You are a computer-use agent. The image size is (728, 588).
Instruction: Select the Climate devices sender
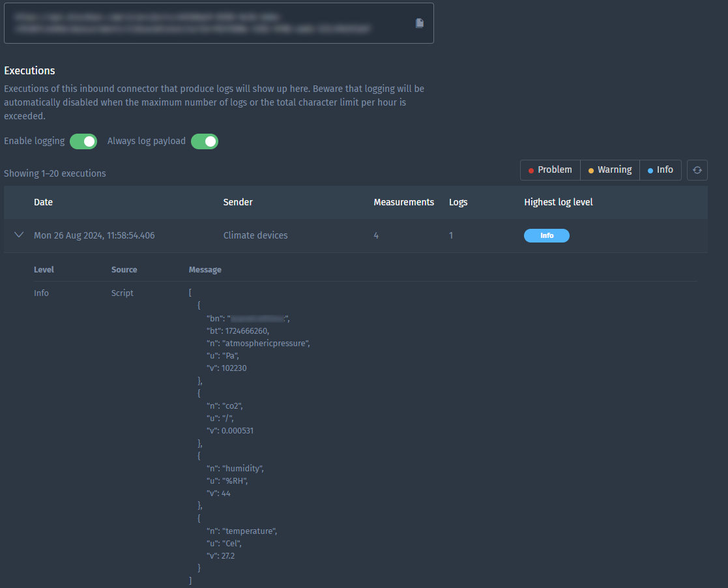click(255, 235)
